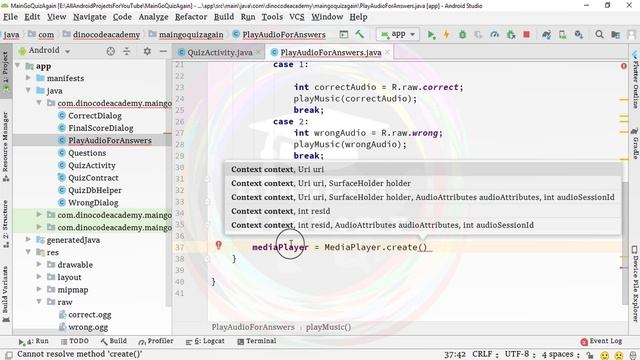Viewport: 640px width, 360px height.
Task: Click the CRLF line separator status entry
Action: coord(485,354)
